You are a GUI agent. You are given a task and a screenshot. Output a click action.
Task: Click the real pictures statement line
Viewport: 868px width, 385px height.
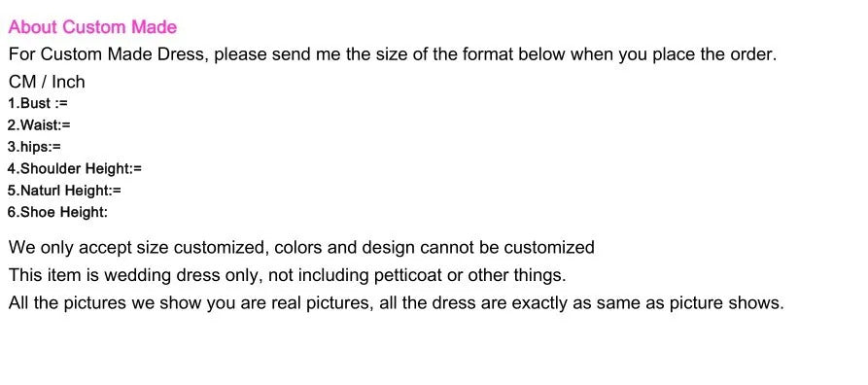point(397,303)
